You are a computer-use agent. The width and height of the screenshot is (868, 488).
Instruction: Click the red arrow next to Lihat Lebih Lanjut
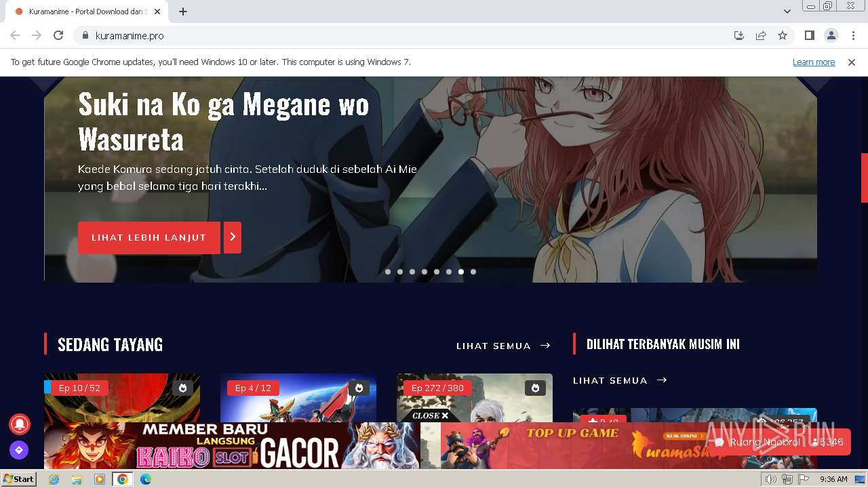point(233,238)
